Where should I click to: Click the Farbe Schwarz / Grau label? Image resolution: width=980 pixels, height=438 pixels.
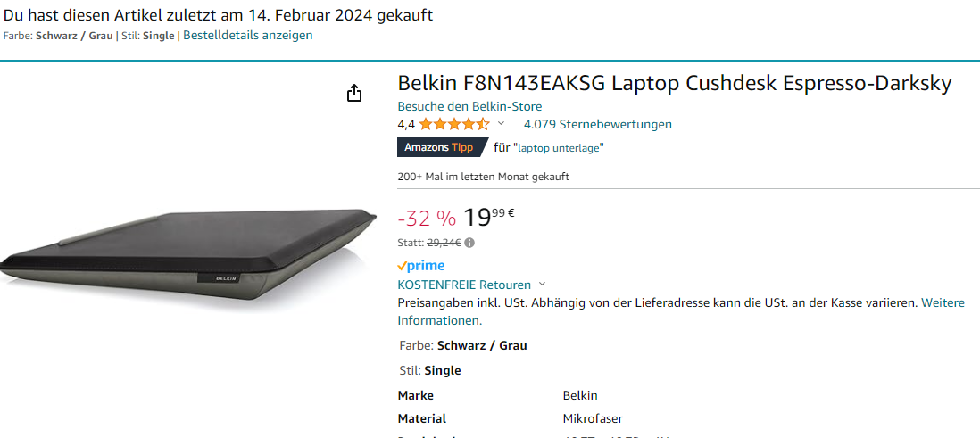coord(462,345)
